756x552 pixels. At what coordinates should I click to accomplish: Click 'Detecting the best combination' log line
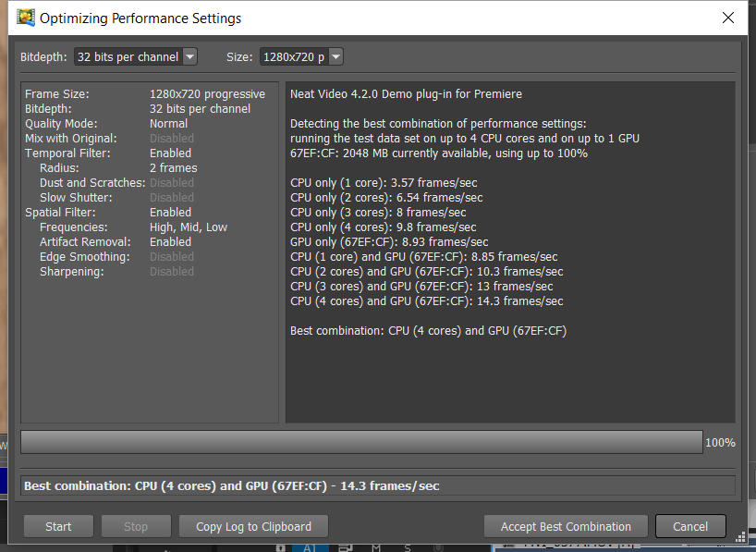click(438, 124)
